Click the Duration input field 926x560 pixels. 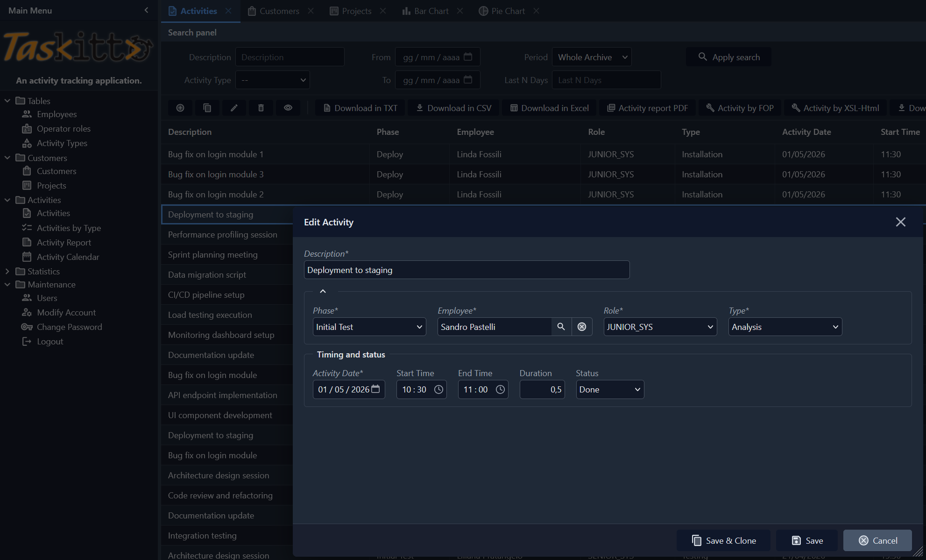pyautogui.click(x=542, y=389)
